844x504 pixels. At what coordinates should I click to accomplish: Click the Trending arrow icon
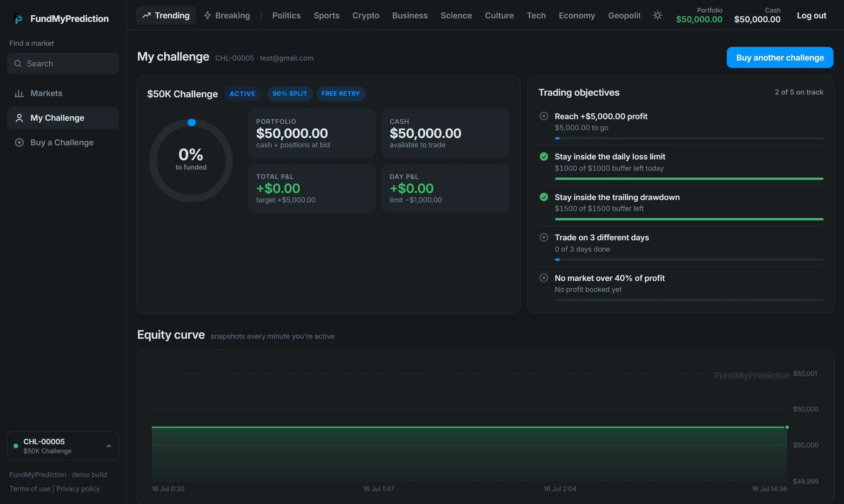point(147,16)
